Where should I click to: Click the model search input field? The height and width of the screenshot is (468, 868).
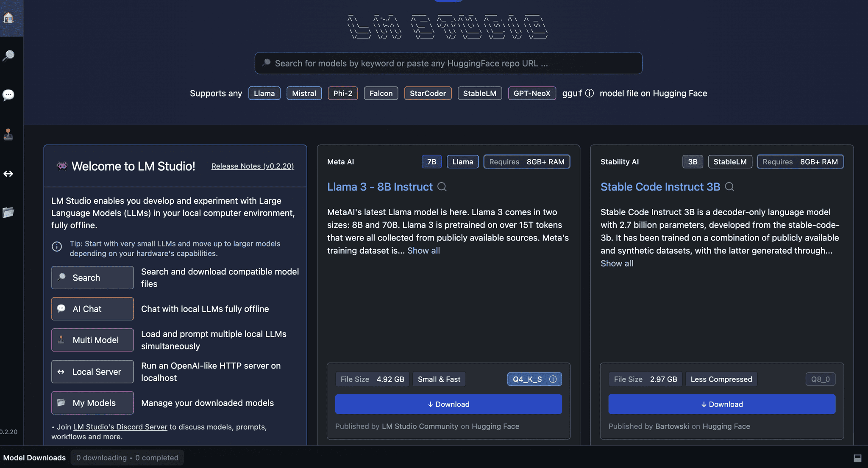point(448,63)
